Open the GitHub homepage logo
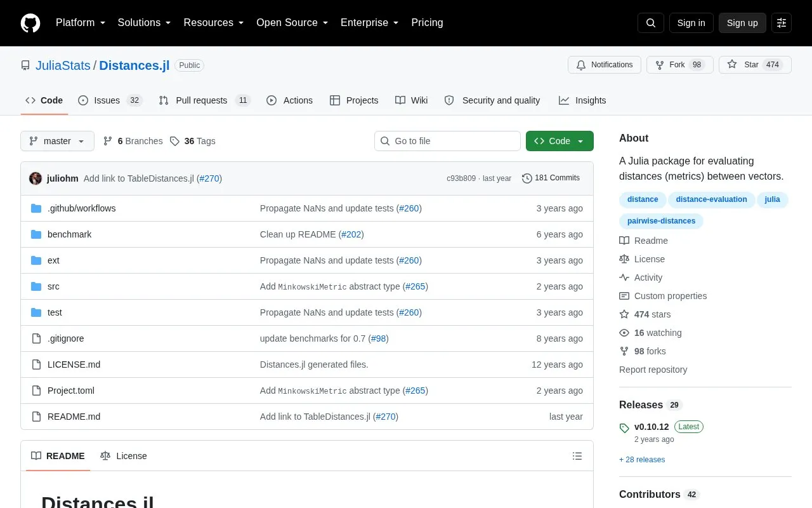 pos(30,23)
